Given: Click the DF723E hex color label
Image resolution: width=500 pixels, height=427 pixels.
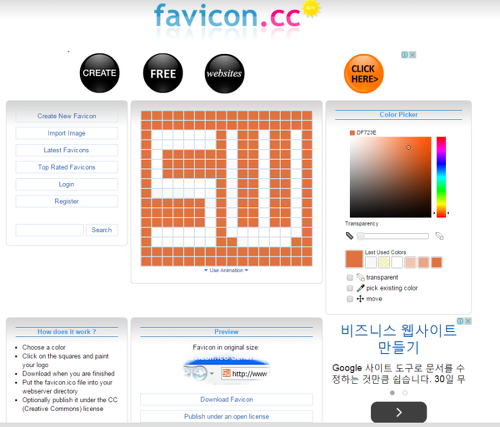Looking at the screenshot, I should 366,133.
